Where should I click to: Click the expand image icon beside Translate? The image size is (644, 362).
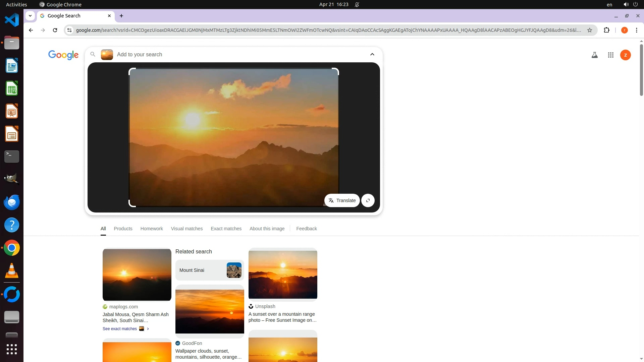[x=368, y=200]
